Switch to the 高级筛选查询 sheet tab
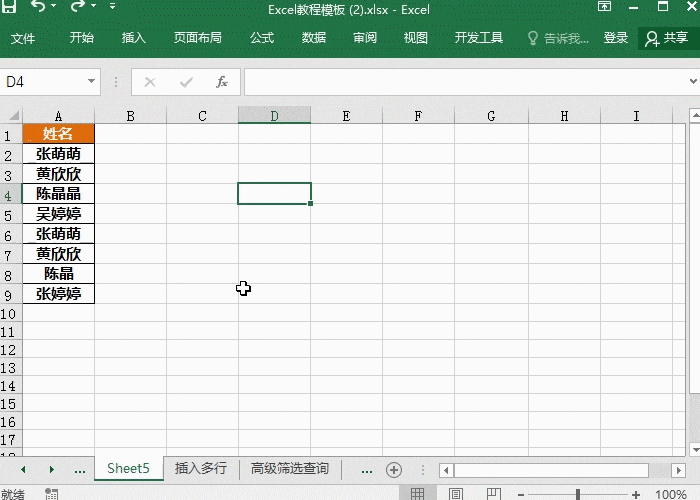 coord(289,468)
